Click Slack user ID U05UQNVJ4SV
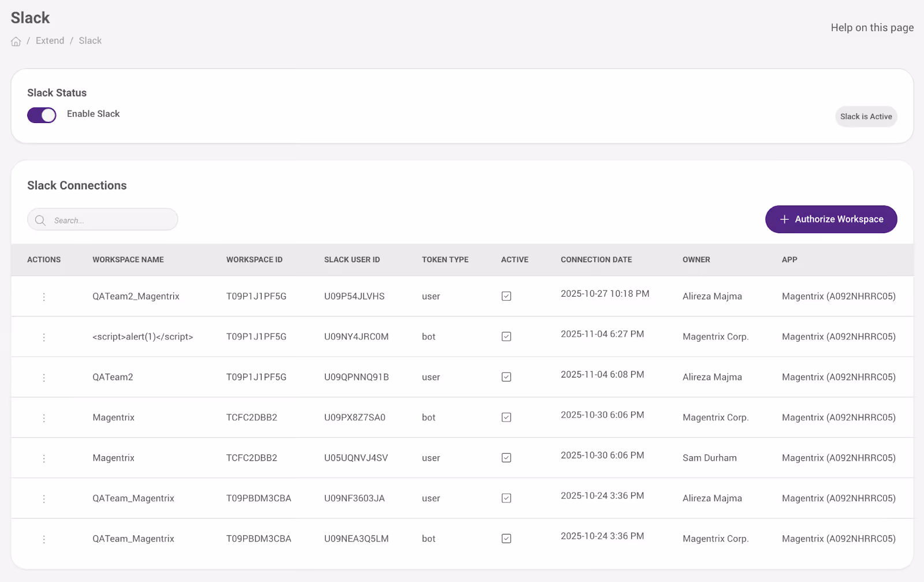This screenshot has height=582, width=924. tap(356, 458)
